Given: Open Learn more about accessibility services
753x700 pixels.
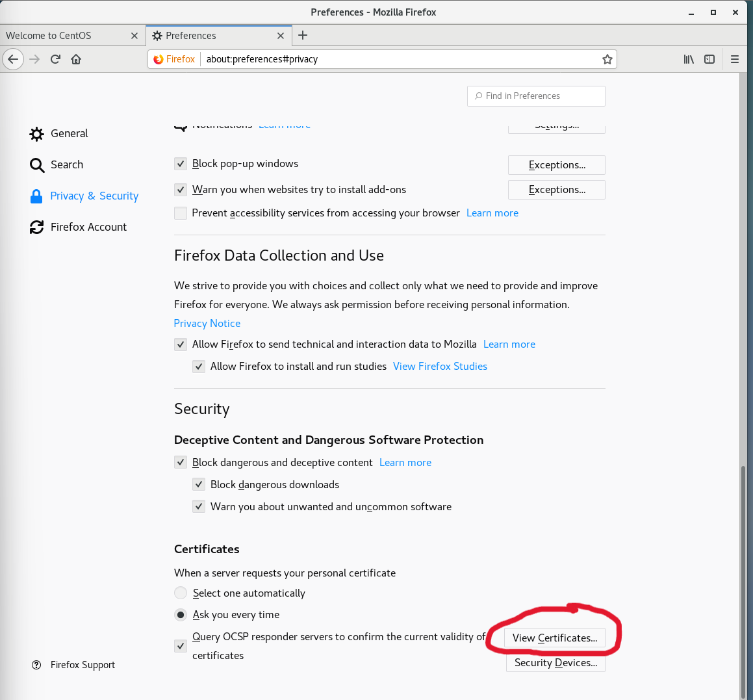Looking at the screenshot, I should (492, 213).
